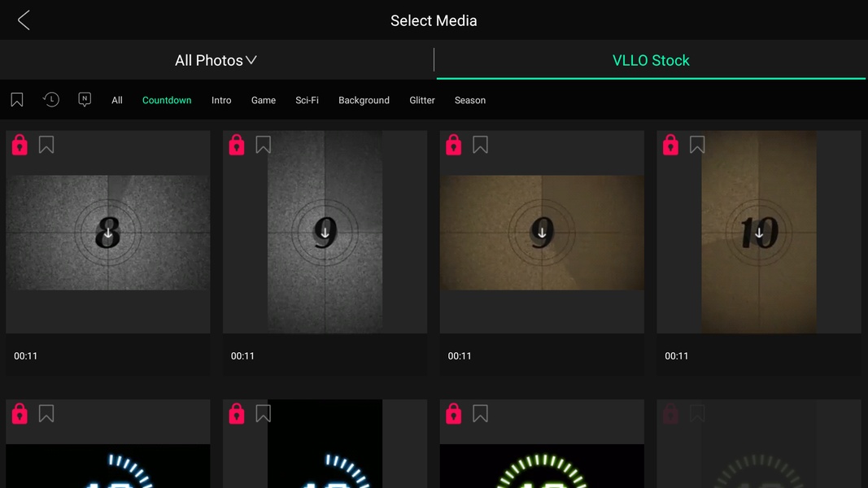Select the Game category

tap(264, 100)
